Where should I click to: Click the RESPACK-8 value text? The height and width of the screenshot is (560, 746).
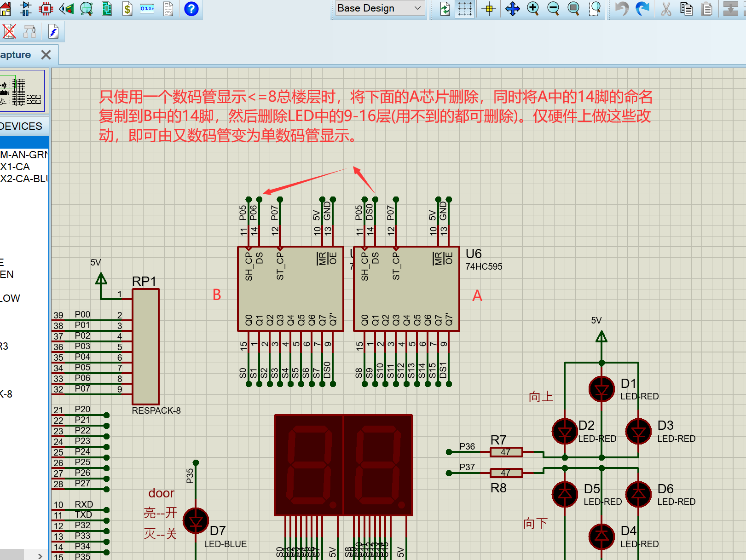[156, 410]
